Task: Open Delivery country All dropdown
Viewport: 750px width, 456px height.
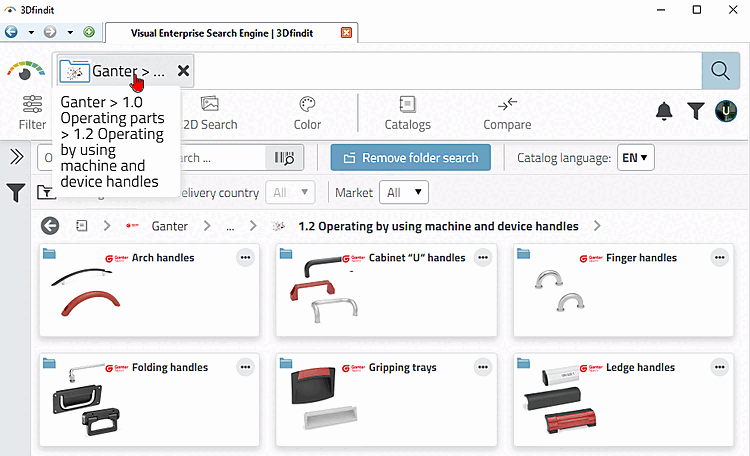Action: 290,192
